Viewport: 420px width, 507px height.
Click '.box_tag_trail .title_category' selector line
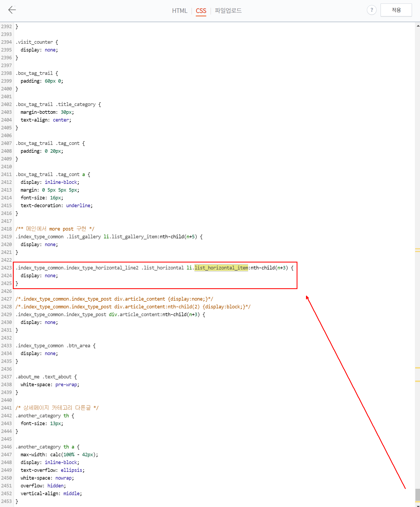coord(58,104)
